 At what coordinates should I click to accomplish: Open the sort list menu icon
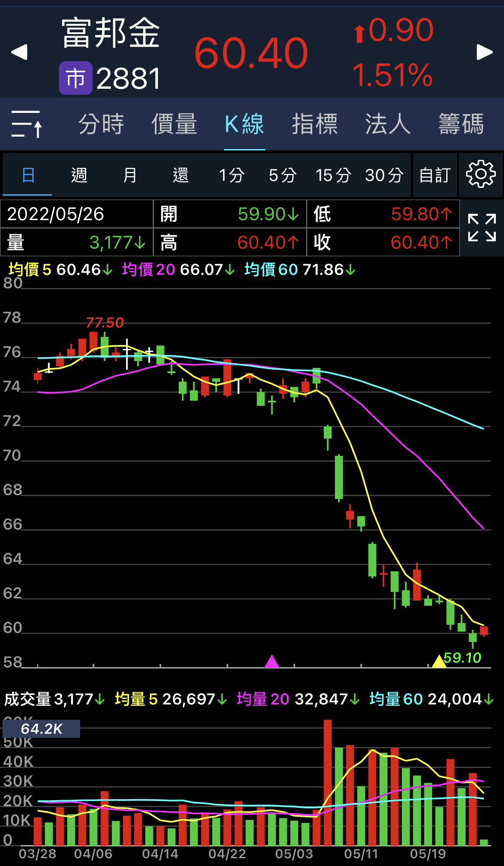click(27, 124)
